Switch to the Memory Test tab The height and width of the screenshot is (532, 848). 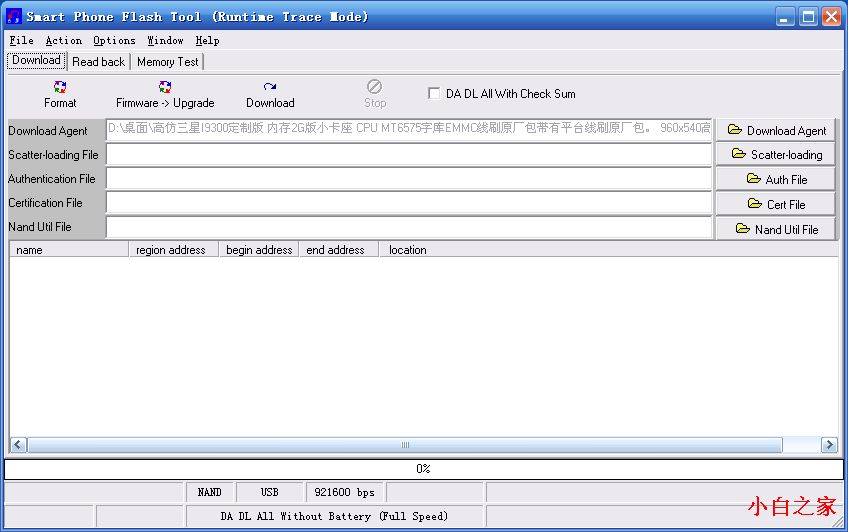(168, 62)
